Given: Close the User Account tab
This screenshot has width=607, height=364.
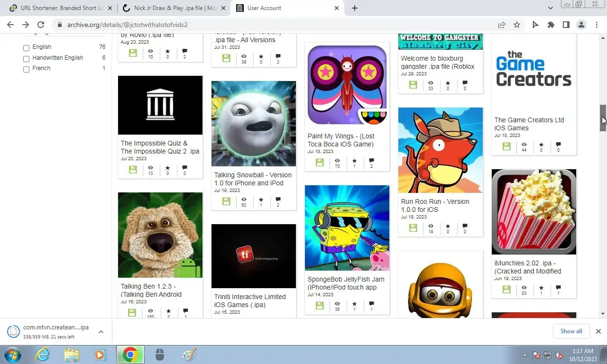Looking at the screenshot, I should click(x=337, y=8).
